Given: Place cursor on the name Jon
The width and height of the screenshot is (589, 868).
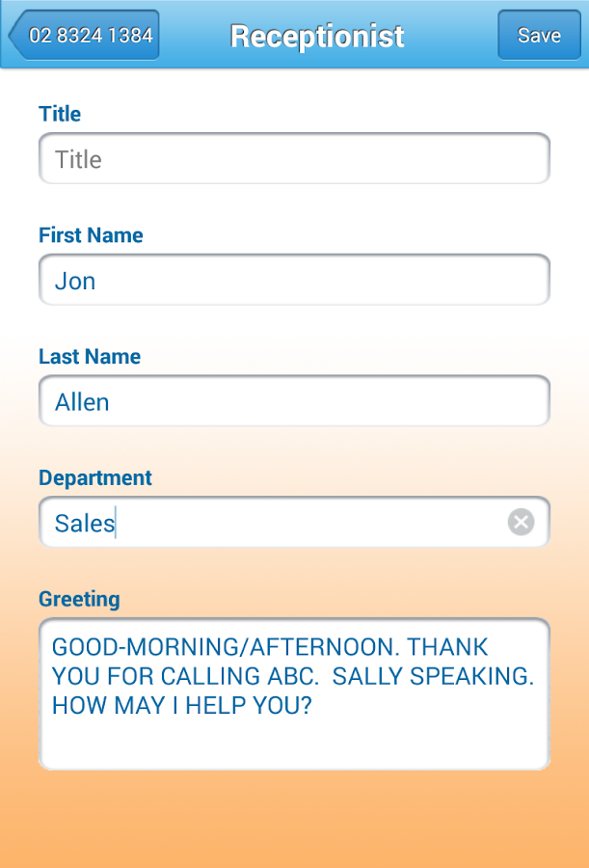Looking at the screenshot, I should (x=75, y=281).
